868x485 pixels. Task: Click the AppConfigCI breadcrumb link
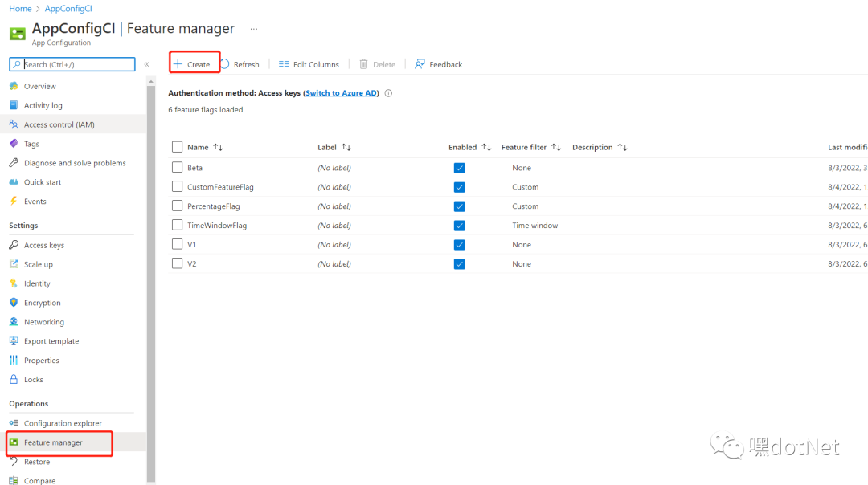(x=68, y=8)
